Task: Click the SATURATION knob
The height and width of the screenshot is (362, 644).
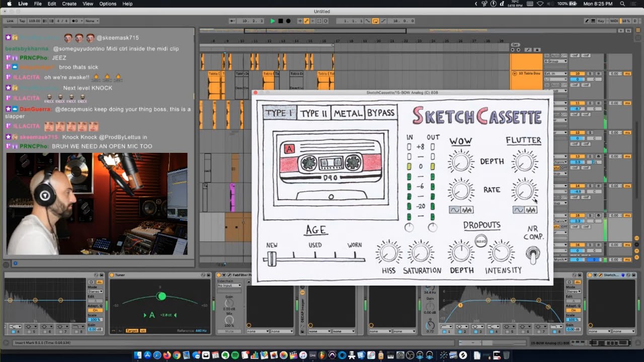Action: (421, 253)
